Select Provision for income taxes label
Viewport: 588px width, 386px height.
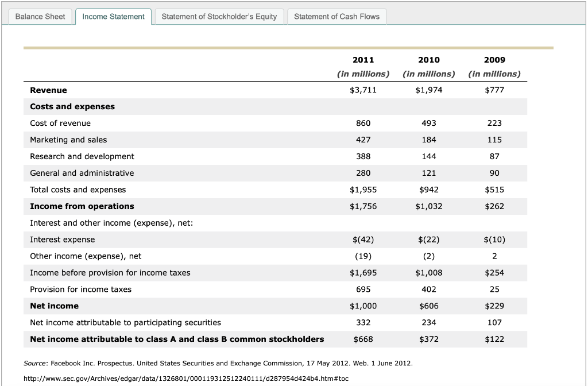[x=80, y=289]
